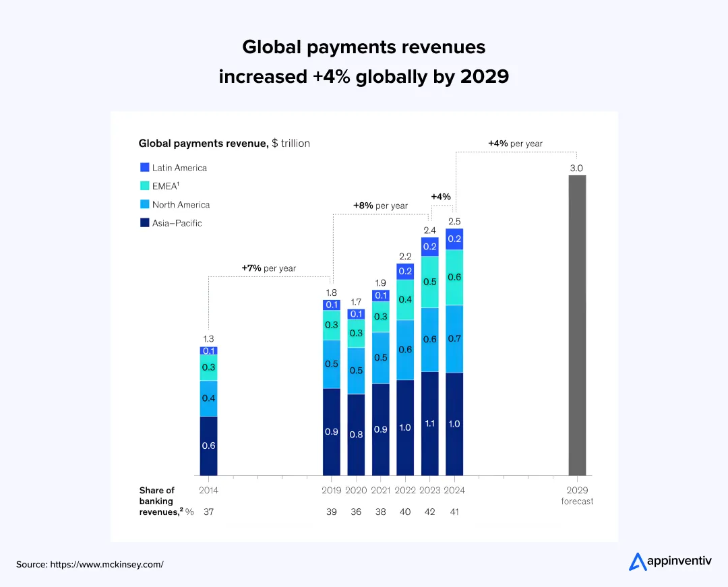
Task: Select the gray 2029 forecast bar
Action: [x=577, y=323]
